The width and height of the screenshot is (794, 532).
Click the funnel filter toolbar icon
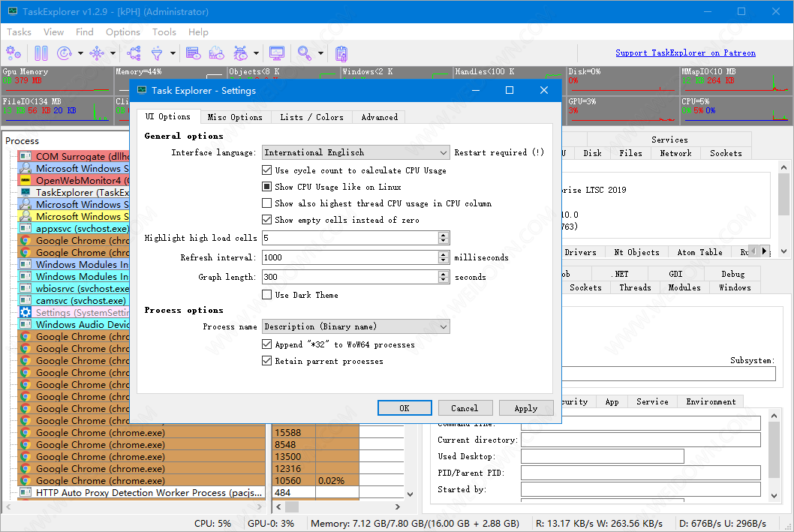pos(157,53)
